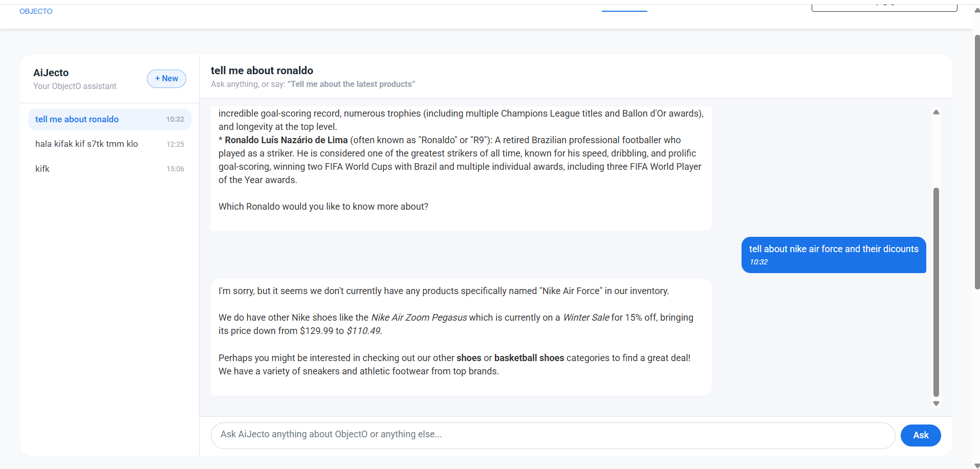Click the OBJECTO logo link

coord(36,11)
